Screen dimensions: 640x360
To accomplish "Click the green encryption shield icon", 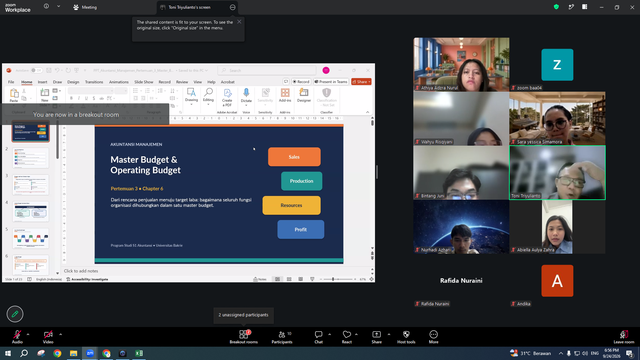I will [556, 7].
